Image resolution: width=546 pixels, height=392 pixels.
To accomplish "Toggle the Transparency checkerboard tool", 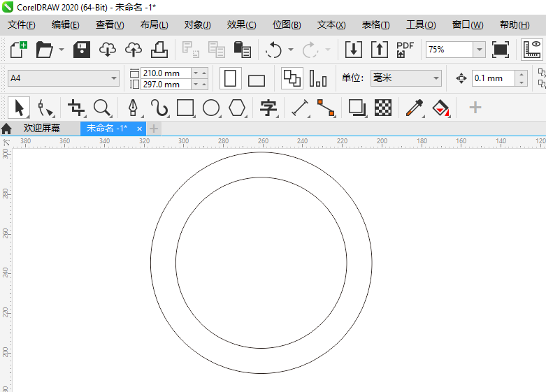I will [x=383, y=108].
